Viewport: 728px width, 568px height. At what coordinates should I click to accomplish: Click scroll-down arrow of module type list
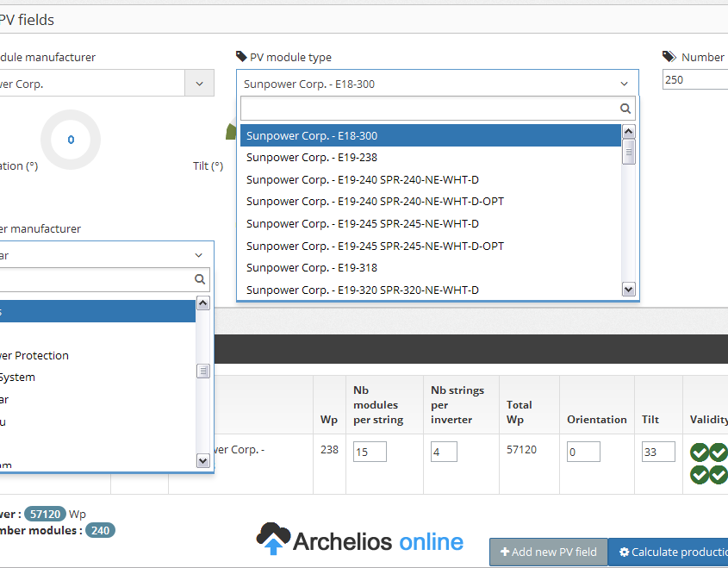(628, 290)
